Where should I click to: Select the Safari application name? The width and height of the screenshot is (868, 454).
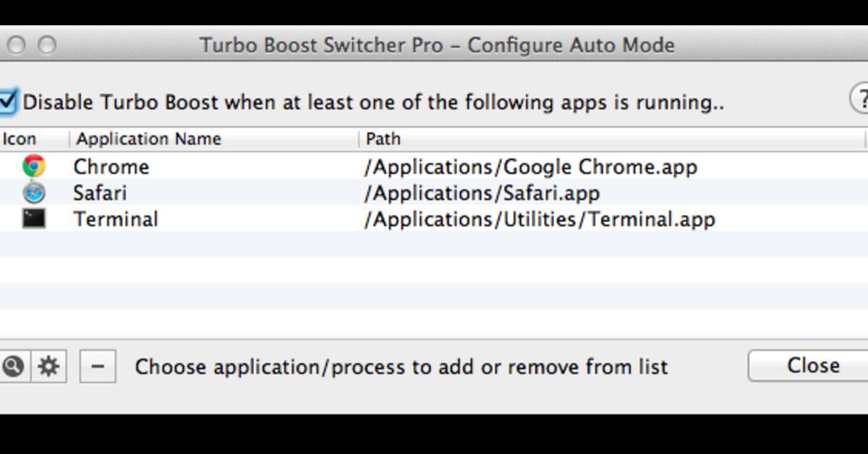(x=100, y=193)
